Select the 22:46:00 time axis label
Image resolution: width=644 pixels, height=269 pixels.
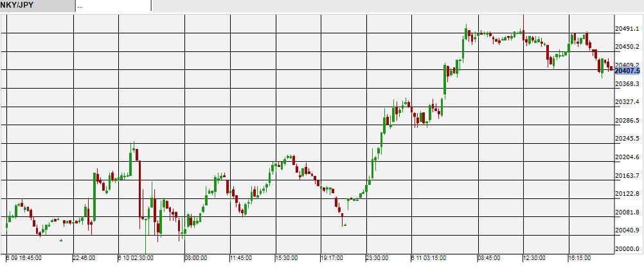85,258
